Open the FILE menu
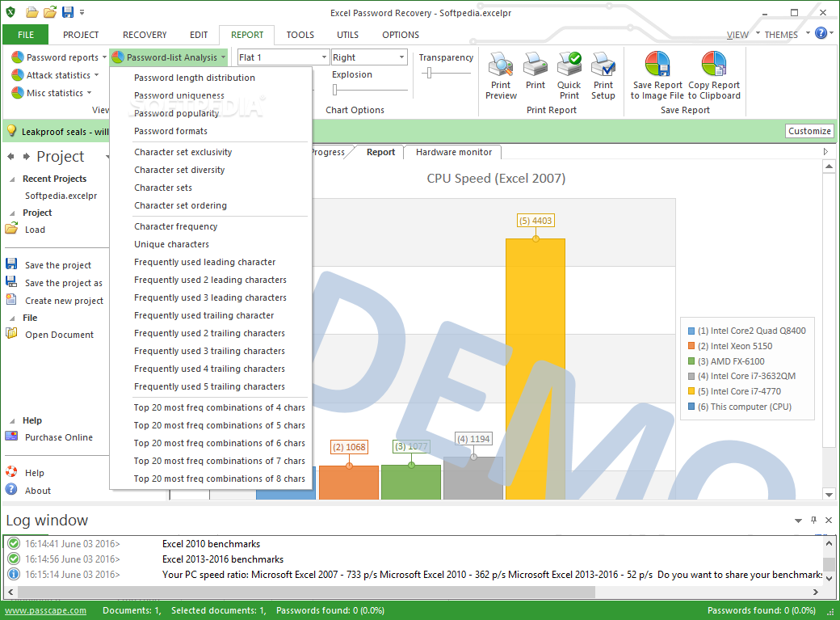 pyautogui.click(x=25, y=35)
